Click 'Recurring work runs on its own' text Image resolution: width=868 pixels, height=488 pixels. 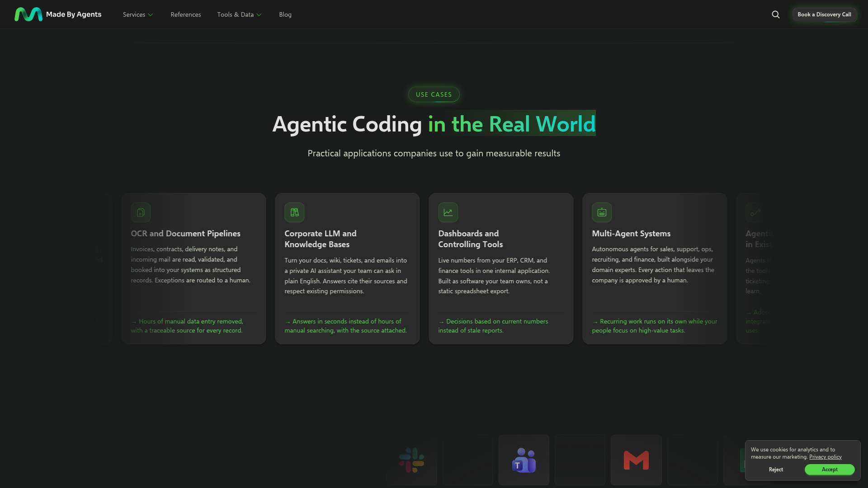pos(654,326)
